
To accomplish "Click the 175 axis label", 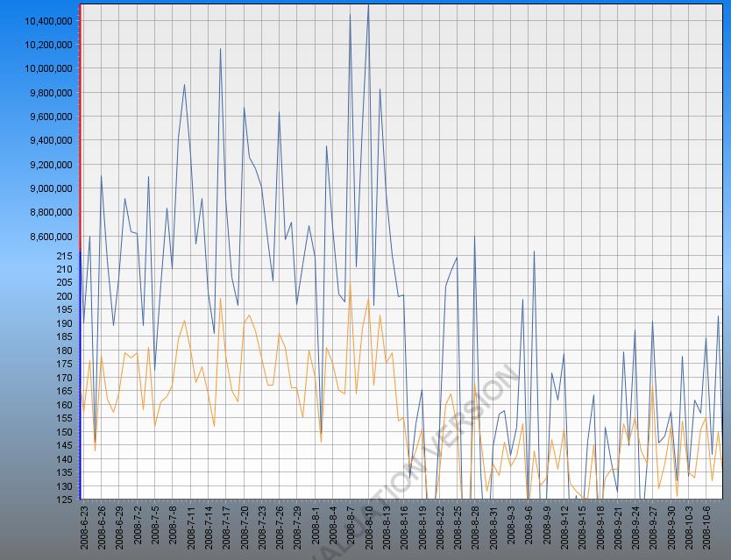I will [x=65, y=364].
